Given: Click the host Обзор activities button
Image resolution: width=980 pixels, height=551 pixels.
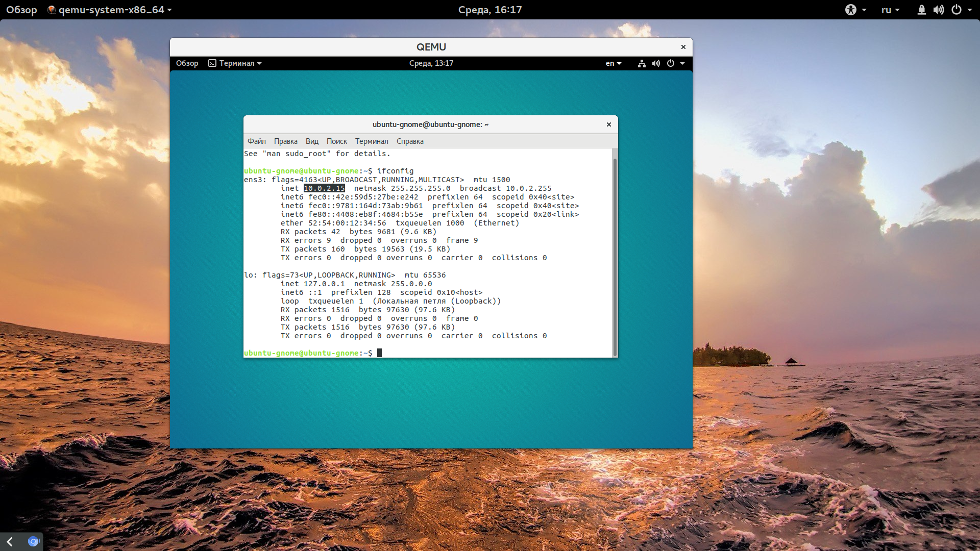Looking at the screenshot, I should pyautogui.click(x=21, y=10).
